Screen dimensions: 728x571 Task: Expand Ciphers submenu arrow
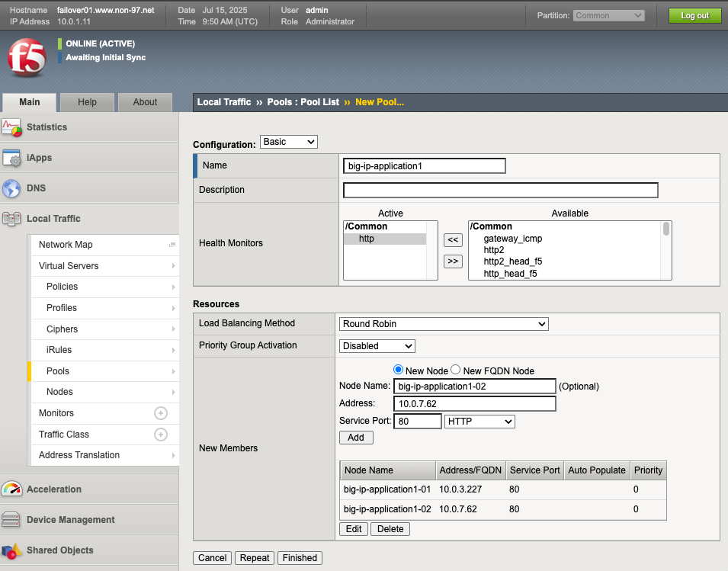[173, 329]
